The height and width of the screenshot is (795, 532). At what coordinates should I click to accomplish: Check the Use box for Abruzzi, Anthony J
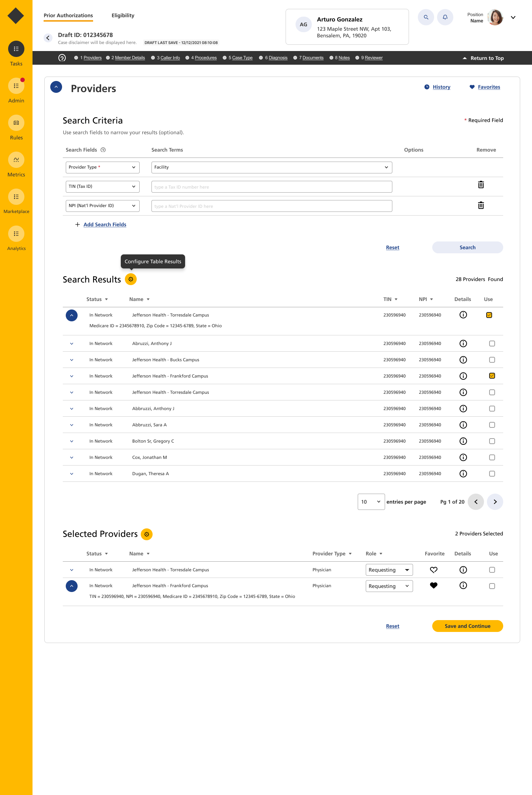click(492, 344)
